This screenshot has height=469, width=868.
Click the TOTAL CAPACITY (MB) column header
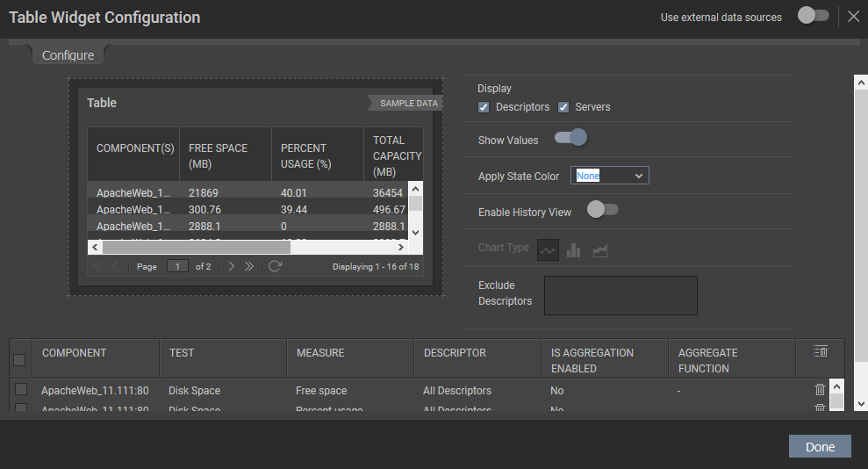tap(393, 154)
